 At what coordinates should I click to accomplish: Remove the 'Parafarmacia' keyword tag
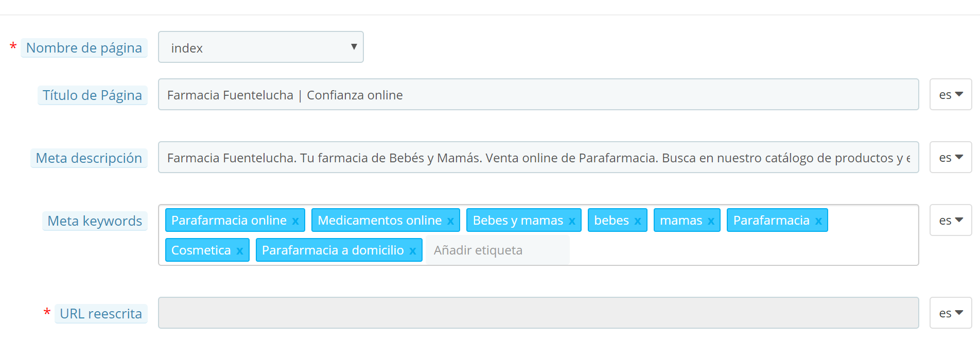(x=818, y=221)
